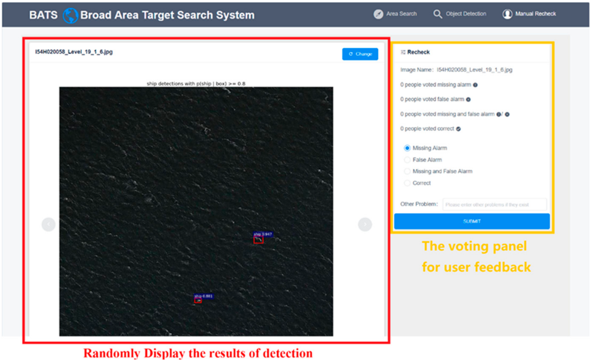The width and height of the screenshot is (592, 364).
Task: Select the Missing Alarm radio option
Action: point(407,148)
